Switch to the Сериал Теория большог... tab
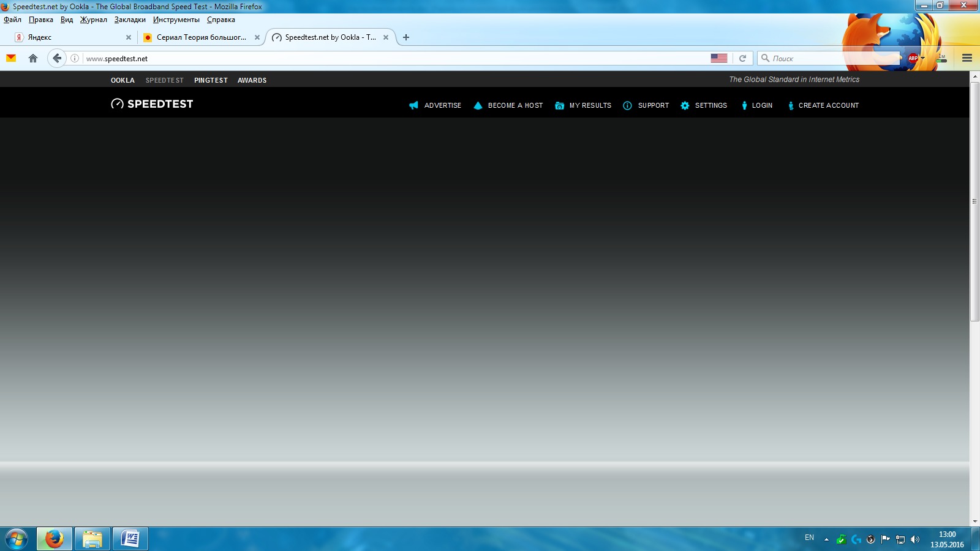Image resolution: width=980 pixels, height=551 pixels. pos(201,37)
